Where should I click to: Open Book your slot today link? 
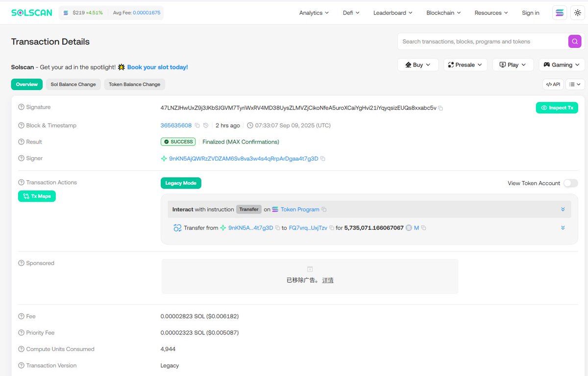coord(157,67)
